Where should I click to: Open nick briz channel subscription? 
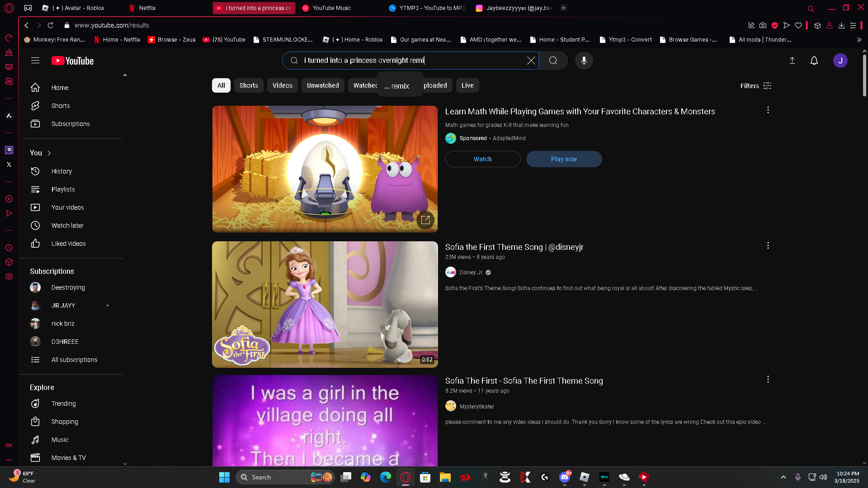[72, 324]
